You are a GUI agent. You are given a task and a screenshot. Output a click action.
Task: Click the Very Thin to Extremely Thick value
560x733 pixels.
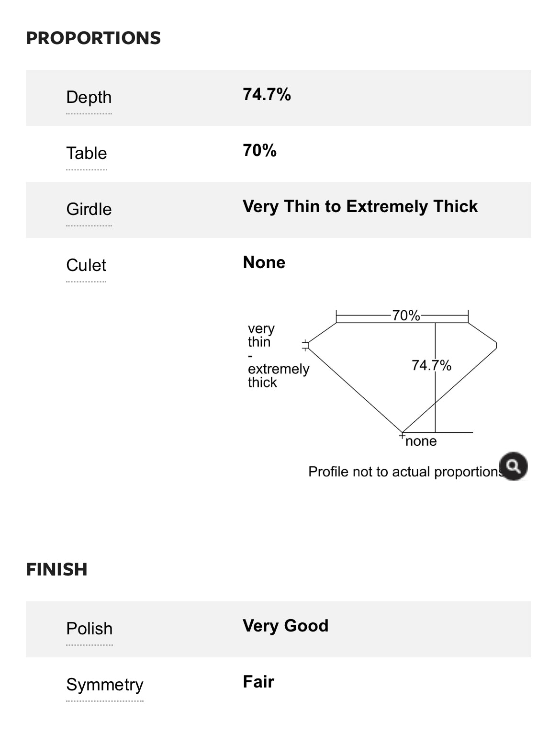pos(360,206)
